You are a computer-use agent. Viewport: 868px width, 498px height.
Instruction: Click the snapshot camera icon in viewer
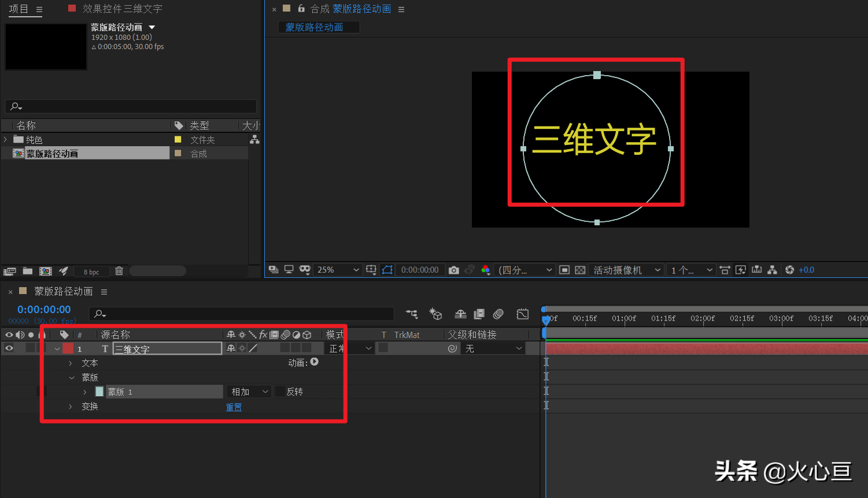point(454,270)
